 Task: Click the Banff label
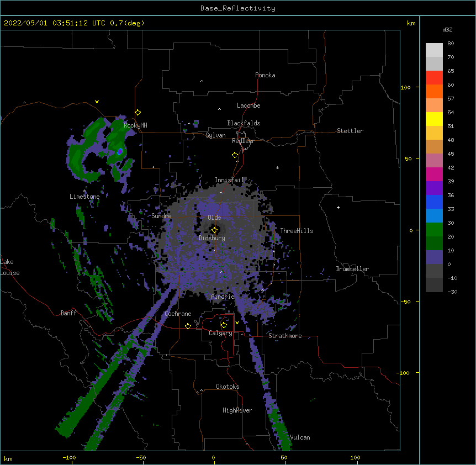click(x=68, y=313)
